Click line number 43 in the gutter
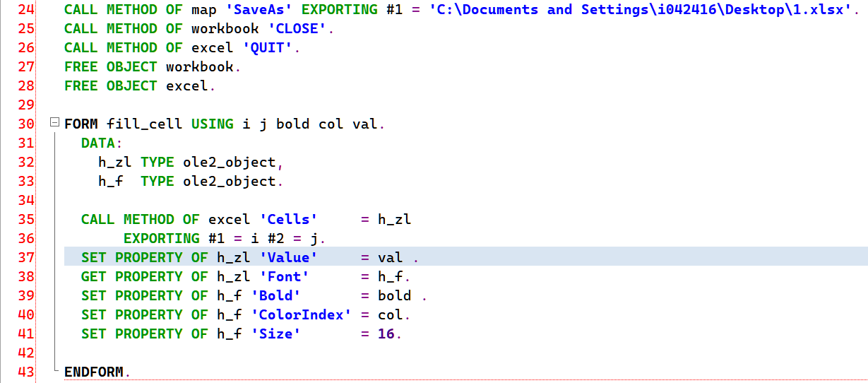Screen dimensions: 868x383 [25, 372]
